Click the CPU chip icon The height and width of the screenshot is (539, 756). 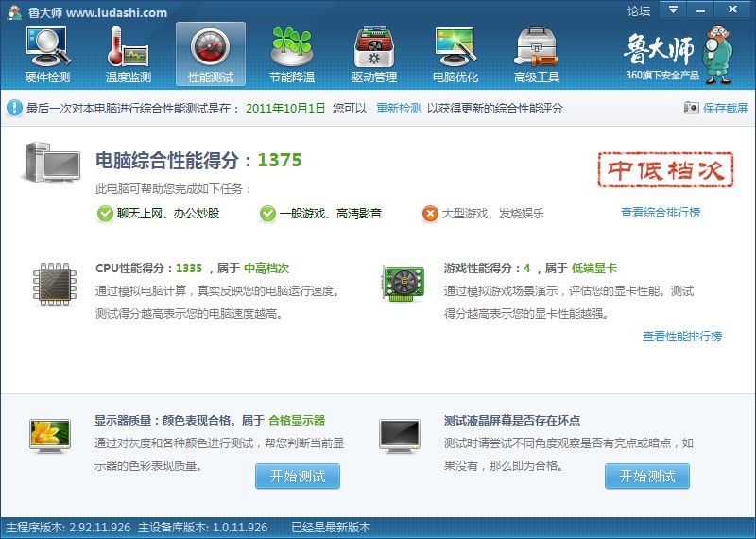55,285
